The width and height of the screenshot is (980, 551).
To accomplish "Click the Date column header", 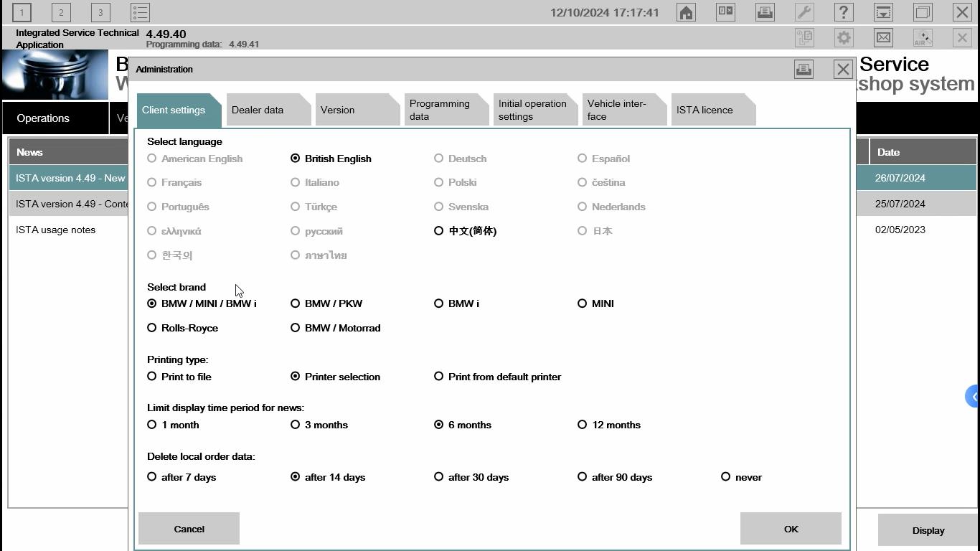I will tap(923, 152).
